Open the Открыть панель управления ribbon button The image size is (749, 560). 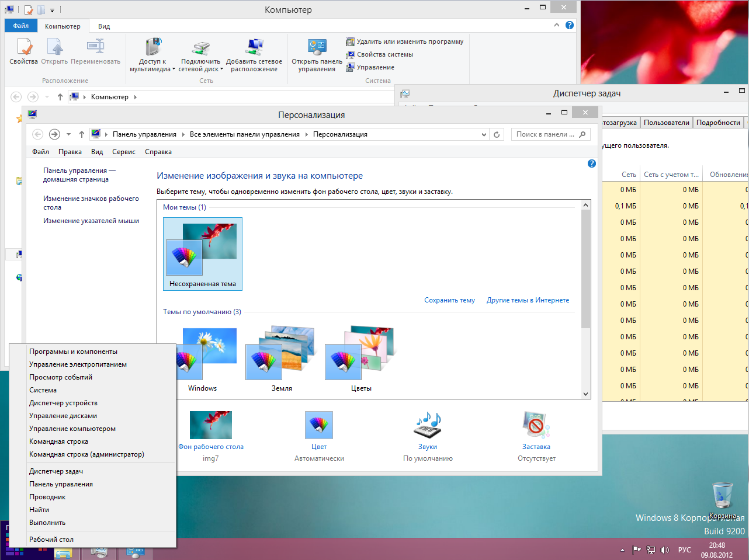coord(317,55)
